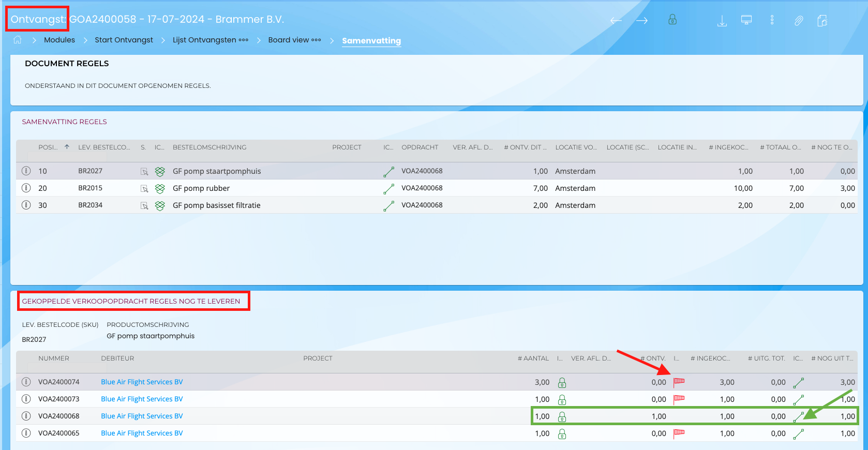Click red flag icon on VOA2400073 row
The height and width of the screenshot is (450, 868).
coord(679,400)
